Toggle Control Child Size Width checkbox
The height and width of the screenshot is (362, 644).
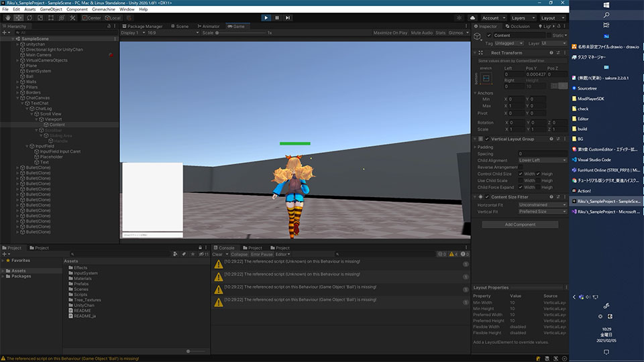[x=521, y=174]
